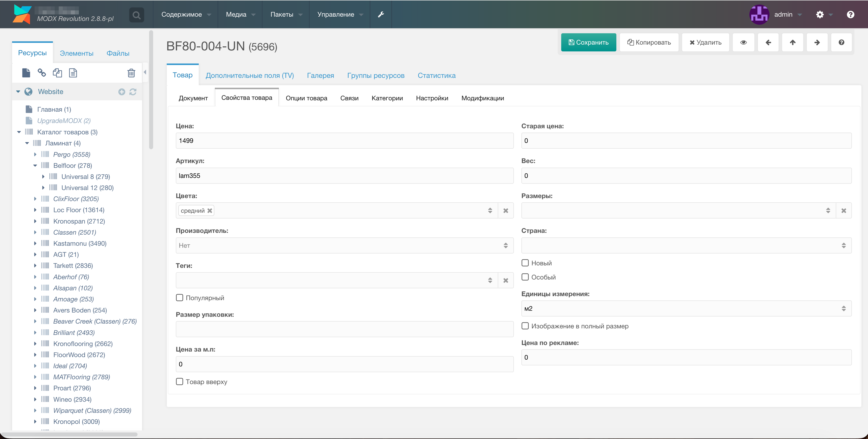This screenshot has height=439, width=868.
Task: Create a new weblink resource icon
Action: (x=42, y=73)
